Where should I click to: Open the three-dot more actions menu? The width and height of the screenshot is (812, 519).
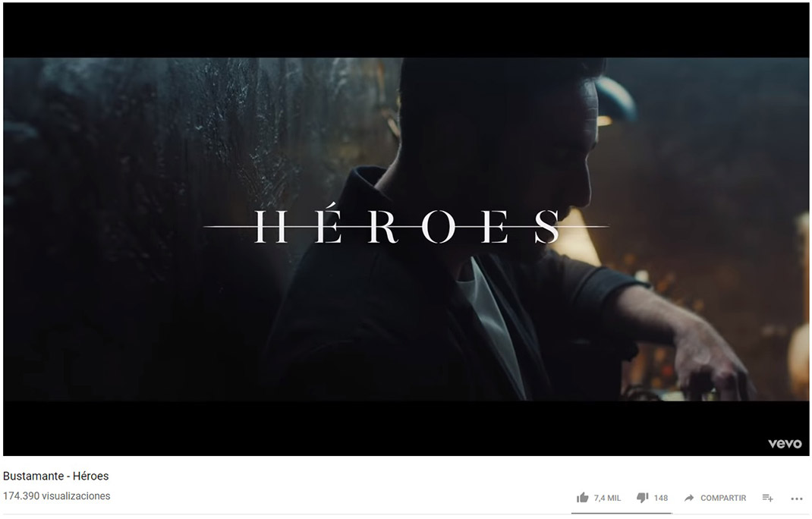(797, 499)
